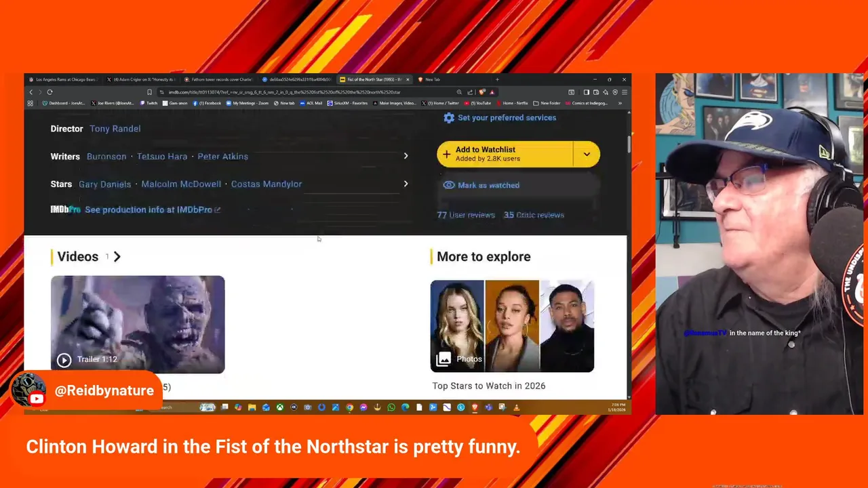This screenshot has width=868, height=488.
Task: Open File Explorer from the taskbar
Action: [252, 407]
